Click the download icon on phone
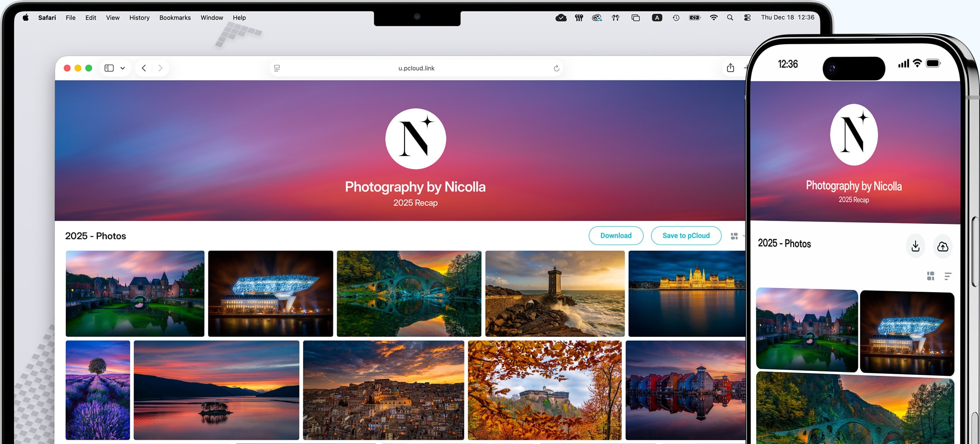The width and height of the screenshot is (980, 444). [x=915, y=246]
